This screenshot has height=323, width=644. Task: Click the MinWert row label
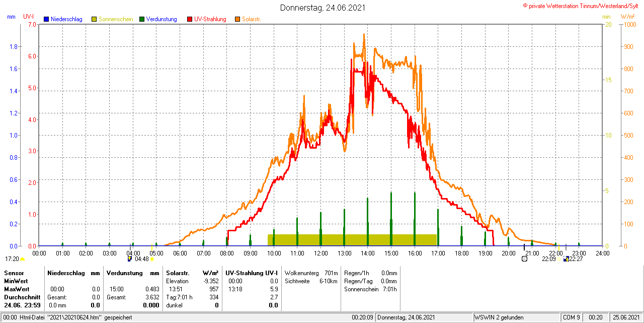pos(15,281)
